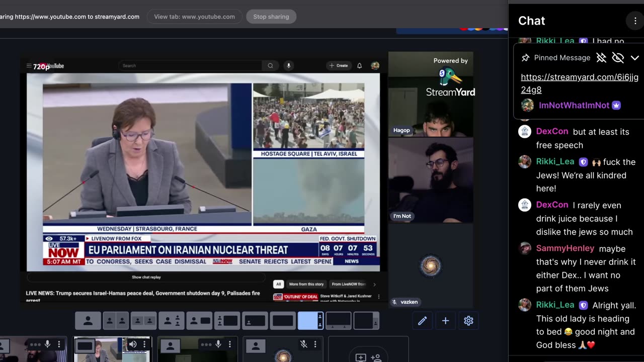The width and height of the screenshot is (644, 362).
Task: Open layout settings gear
Action: [468, 320]
